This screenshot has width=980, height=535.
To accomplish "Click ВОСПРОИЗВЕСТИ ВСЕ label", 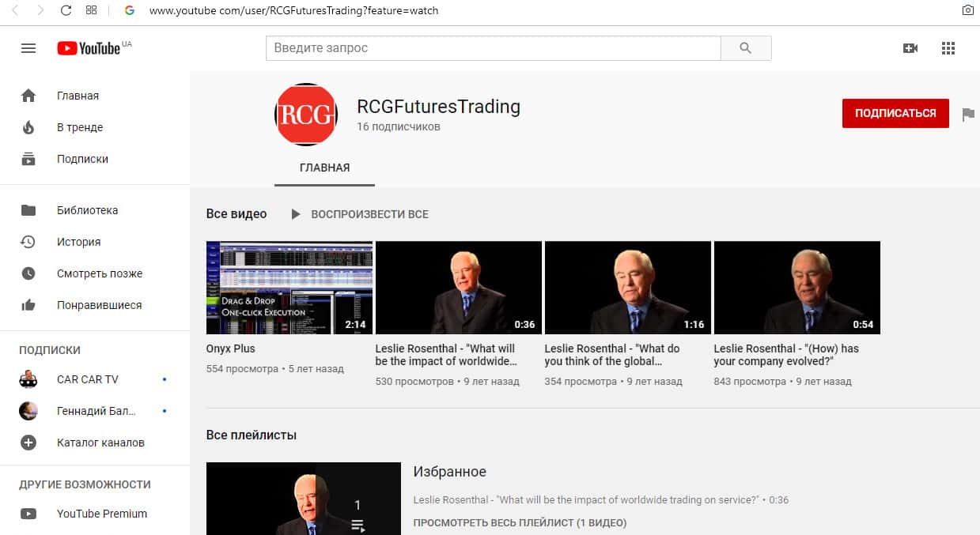I will [369, 214].
